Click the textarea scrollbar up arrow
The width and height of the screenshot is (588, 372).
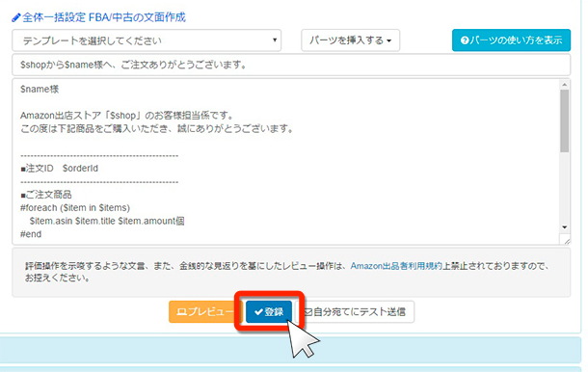point(564,85)
